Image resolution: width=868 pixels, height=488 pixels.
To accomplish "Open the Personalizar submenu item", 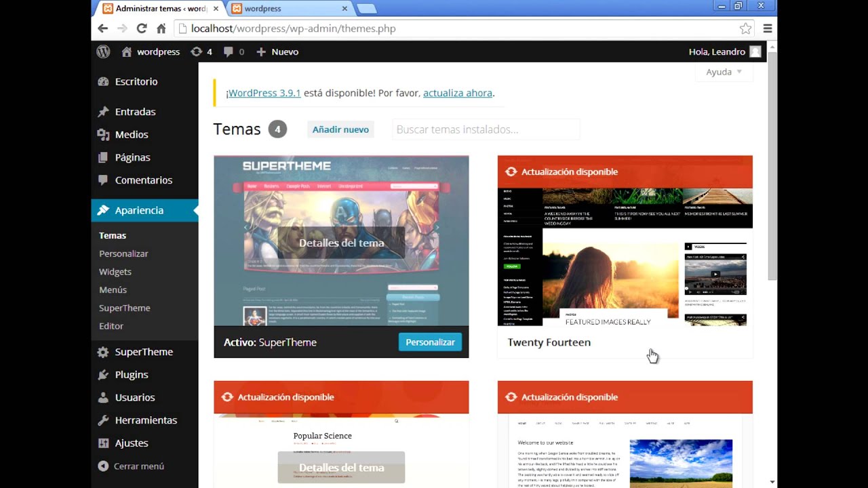I will click(123, 253).
